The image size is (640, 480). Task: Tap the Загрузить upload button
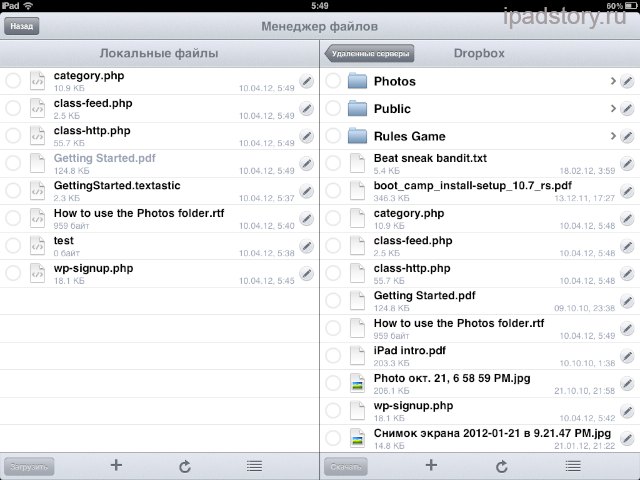coord(29,467)
